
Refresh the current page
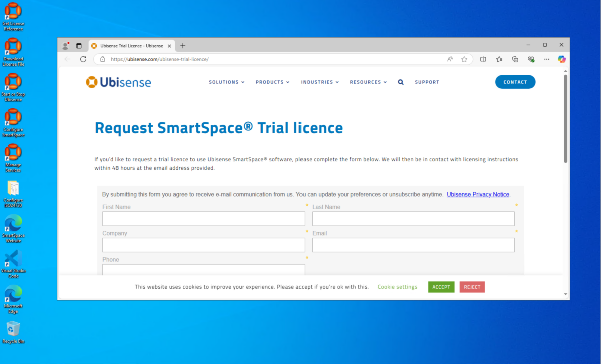(83, 59)
